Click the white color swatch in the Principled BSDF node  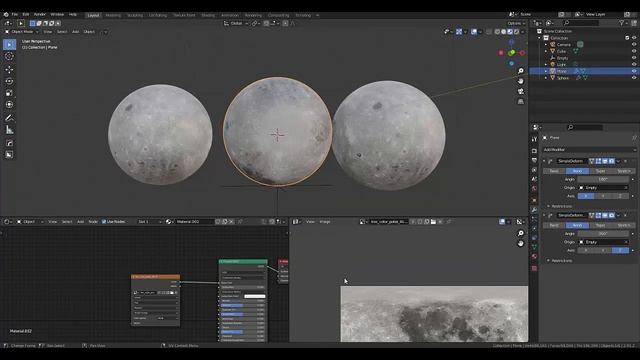point(255,296)
